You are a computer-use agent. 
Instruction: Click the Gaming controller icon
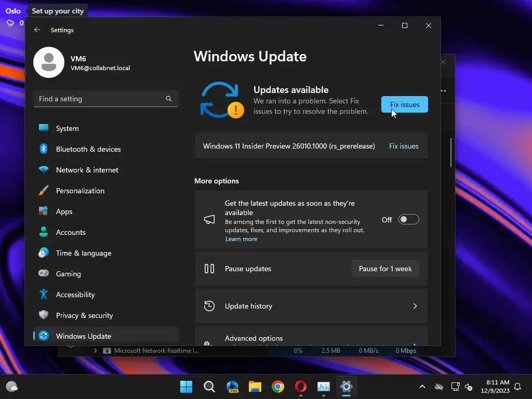tap(44, 273)
